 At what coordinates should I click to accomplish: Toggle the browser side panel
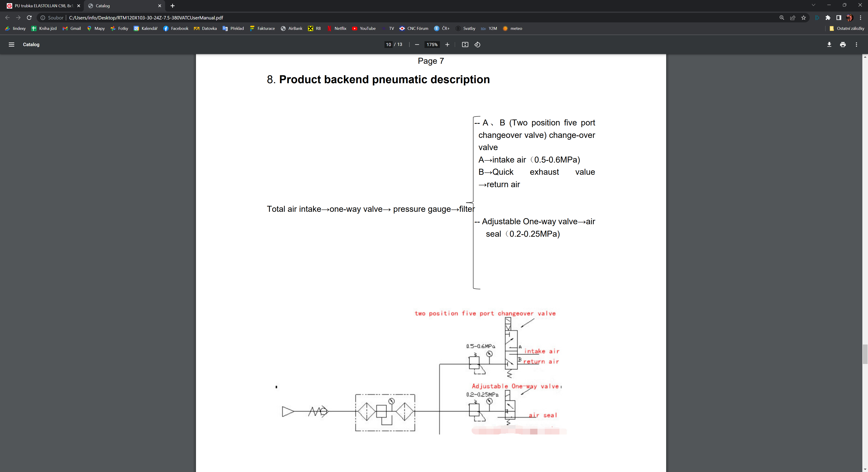coord(838,17)
